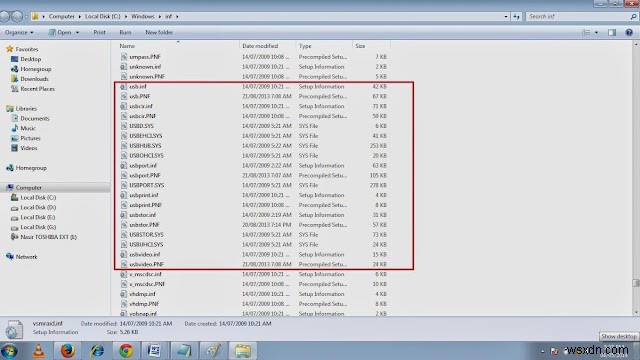Open the Windows Explorer folder taskbar icon

tap(243, 351)
